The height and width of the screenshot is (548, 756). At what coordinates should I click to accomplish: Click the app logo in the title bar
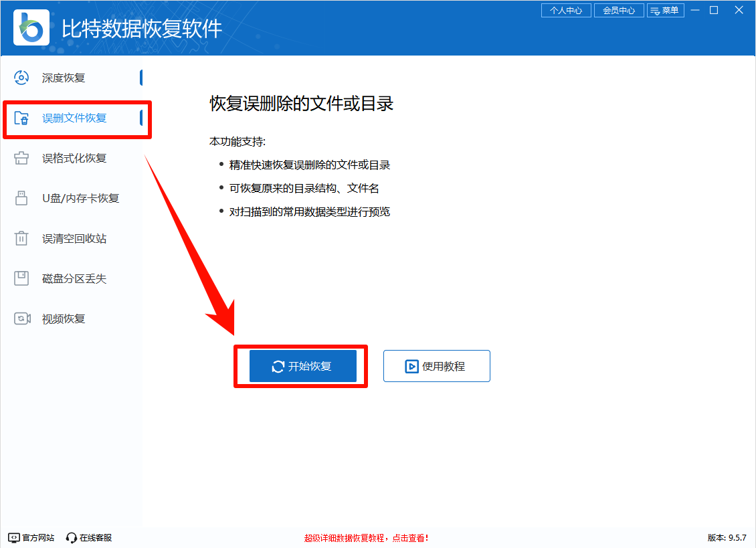tap(30, 28)
